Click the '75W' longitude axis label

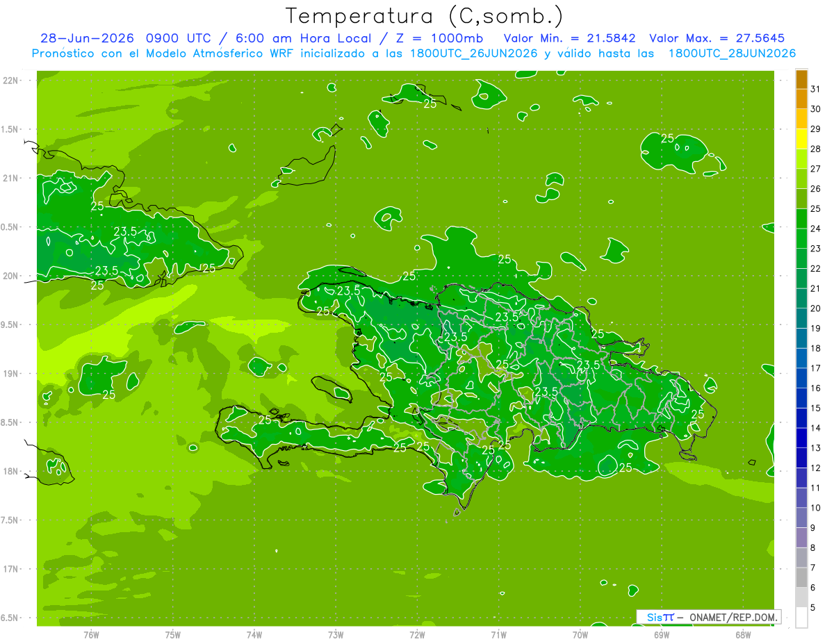point(173,634)
